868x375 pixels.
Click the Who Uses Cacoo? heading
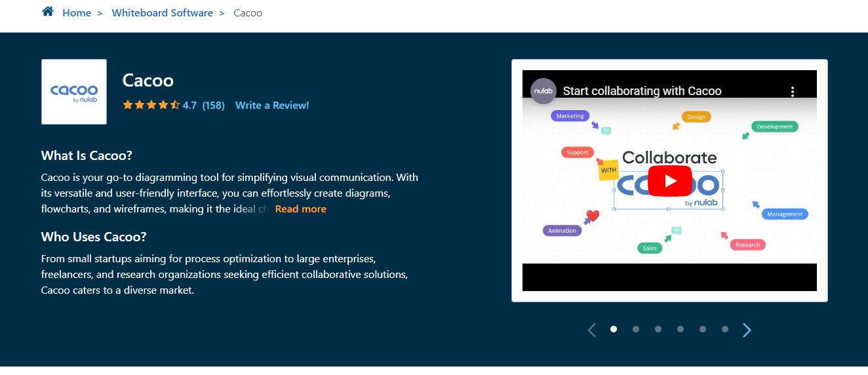pyautogui.click(x=94, y=237)
